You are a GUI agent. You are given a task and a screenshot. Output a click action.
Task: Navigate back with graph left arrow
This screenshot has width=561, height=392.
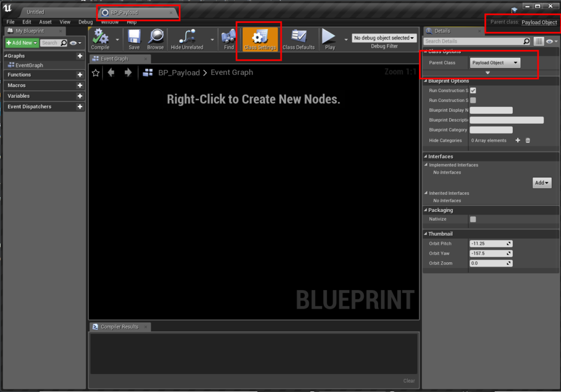pos(111,73)
